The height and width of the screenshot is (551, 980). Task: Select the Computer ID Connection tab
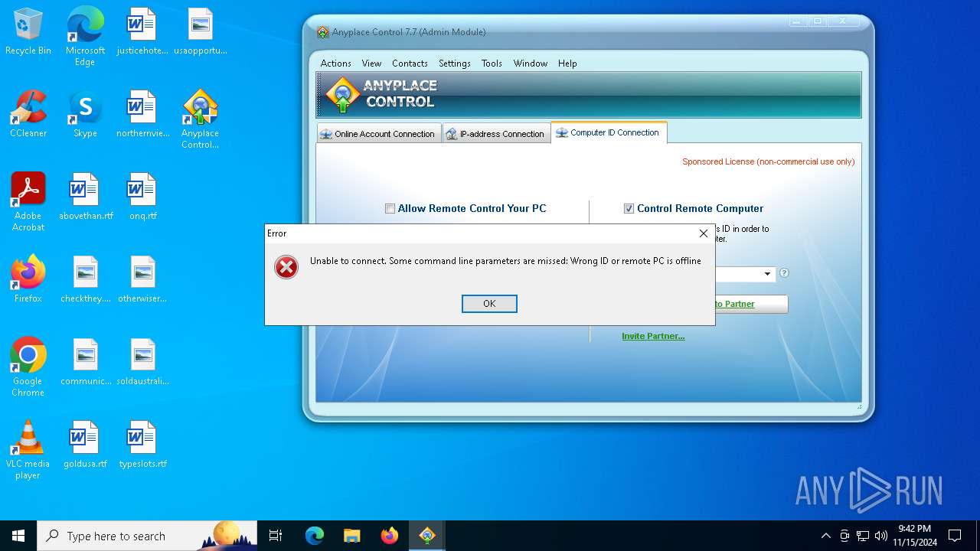tap(609, 132)
